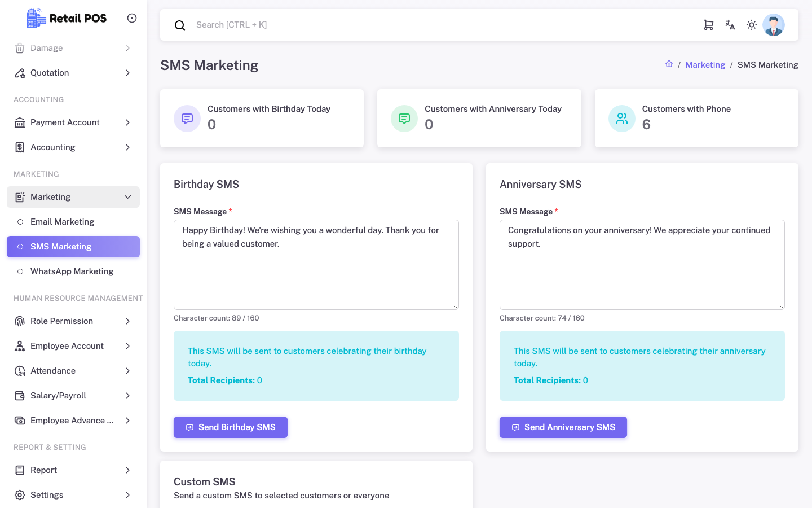Screen dimensions: 812x508
Task: Click the Retail POS logo icon
Action: [x=37, y=18]
